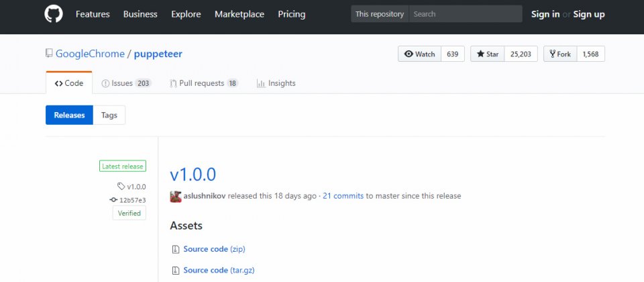Image resolution: width=644 pixels, height=282 pixels.
Task: Click the 'released this 18 days ago' text
Action: 272,196
